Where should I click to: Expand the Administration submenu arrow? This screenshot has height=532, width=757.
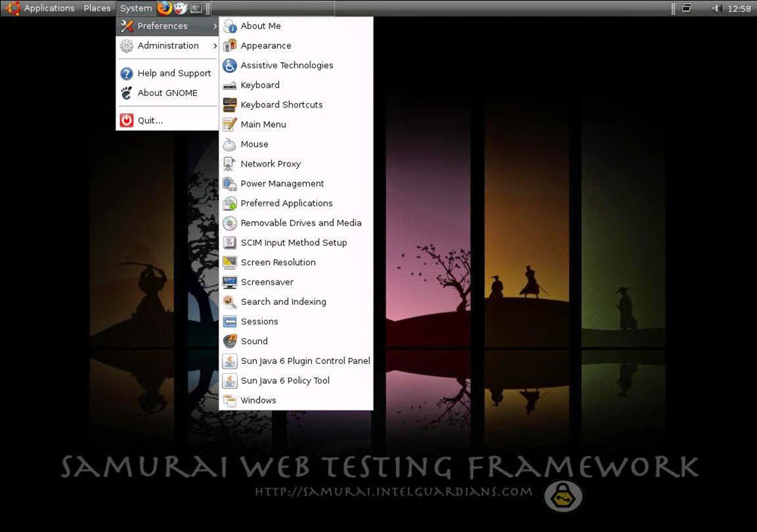click(215, 45)
